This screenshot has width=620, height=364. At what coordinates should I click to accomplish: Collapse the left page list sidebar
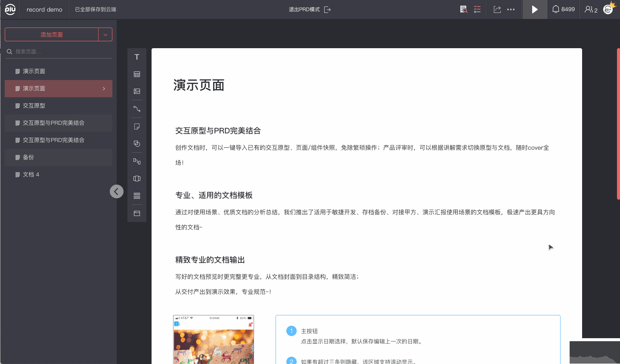[x=117, y=191]
